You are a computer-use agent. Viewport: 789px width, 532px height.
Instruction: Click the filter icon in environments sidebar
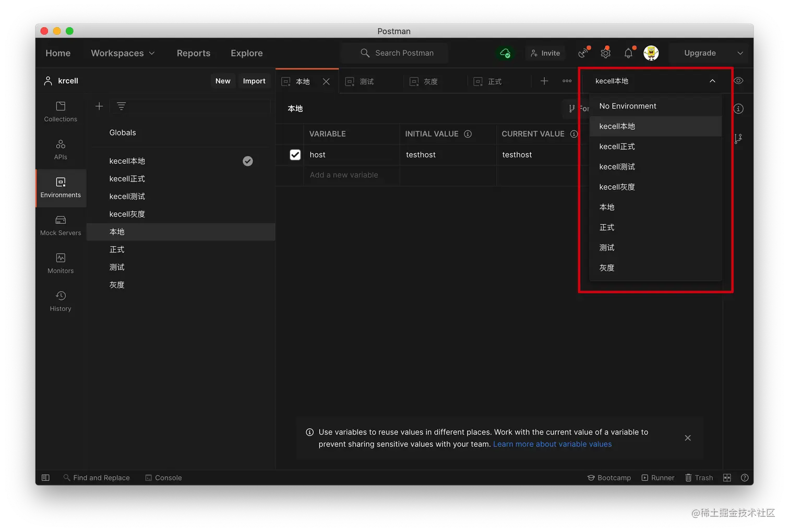tap(121, 106)
